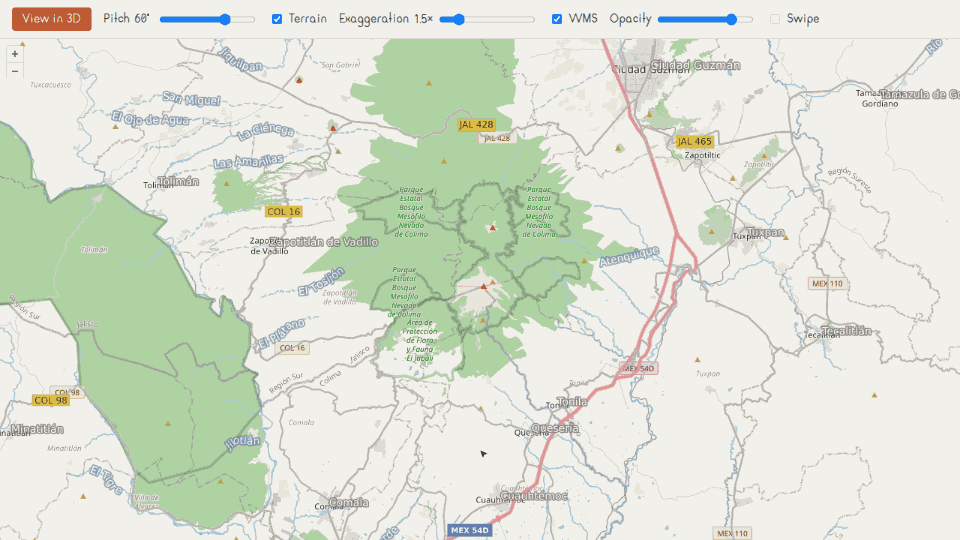Click the Ciudad Guzmán city label
The height and width of the screenshot is (540, 960).
pyautogui.click(x=696, y=65)
